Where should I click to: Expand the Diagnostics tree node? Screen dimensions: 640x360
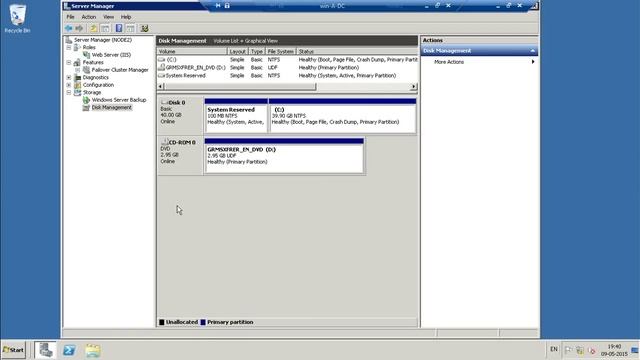tap(69, 77)
